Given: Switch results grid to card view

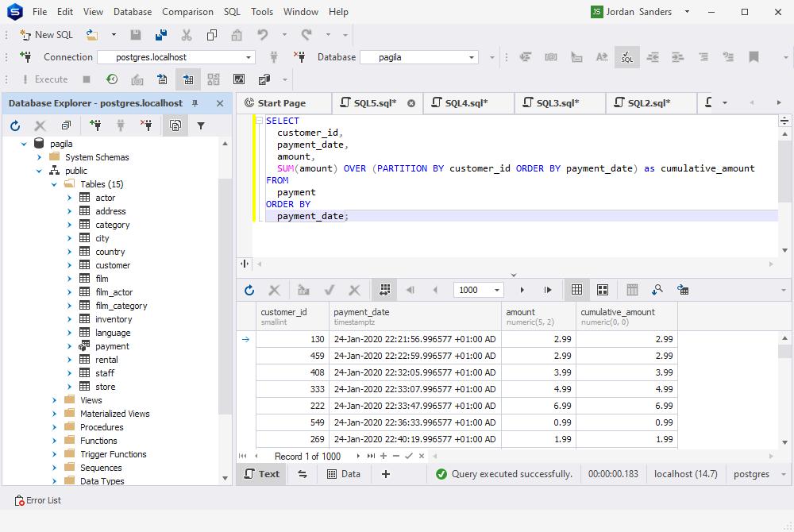Looking at the screenshot, I should 602,290.
